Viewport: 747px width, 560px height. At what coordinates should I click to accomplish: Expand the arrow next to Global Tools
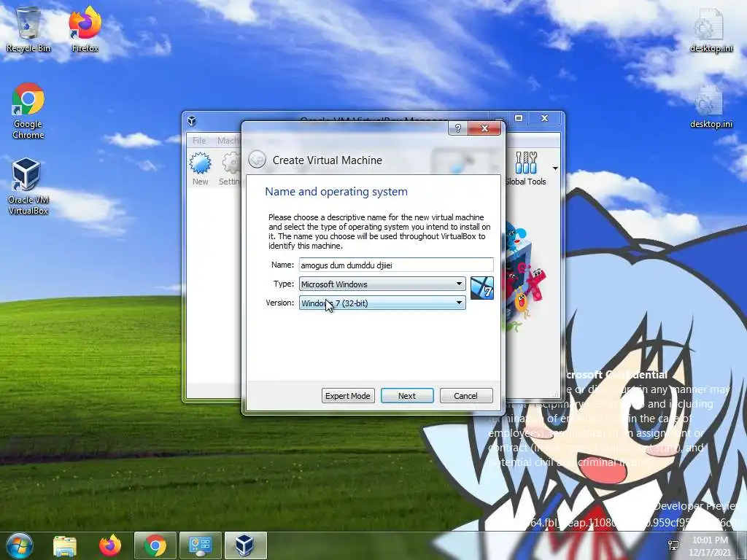[555, 168]
